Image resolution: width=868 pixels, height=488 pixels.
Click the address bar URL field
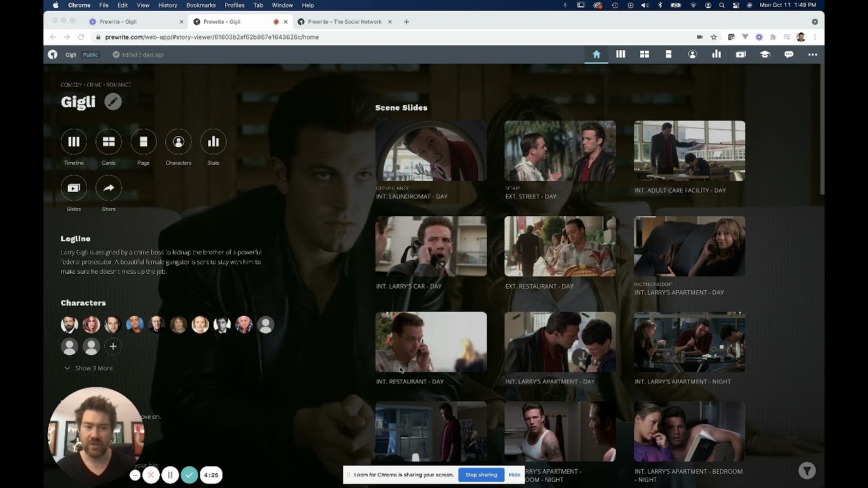tap(393, 37)
